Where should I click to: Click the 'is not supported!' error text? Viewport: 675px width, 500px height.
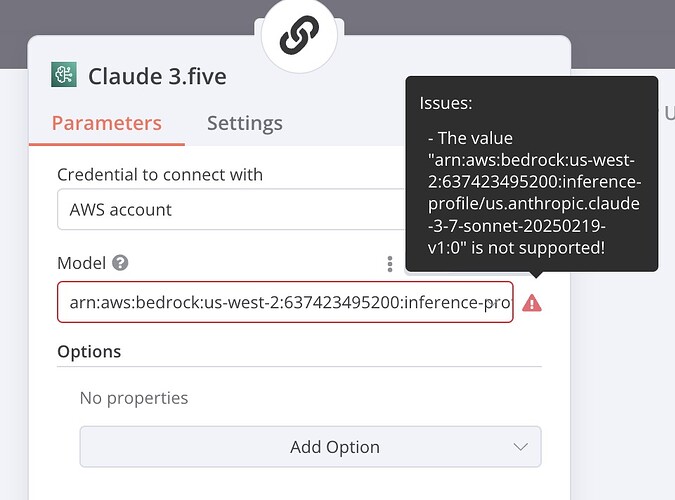click(x=538, y=248)
